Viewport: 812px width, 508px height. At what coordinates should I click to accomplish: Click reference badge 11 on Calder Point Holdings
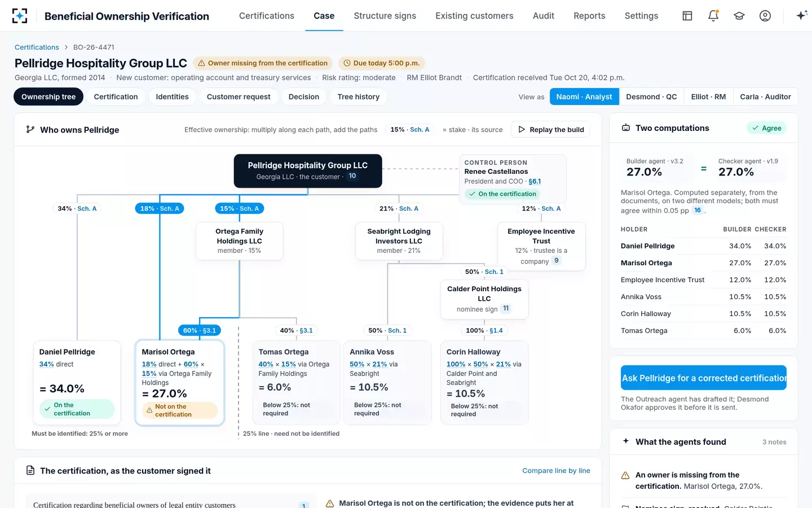coord(506,309)
